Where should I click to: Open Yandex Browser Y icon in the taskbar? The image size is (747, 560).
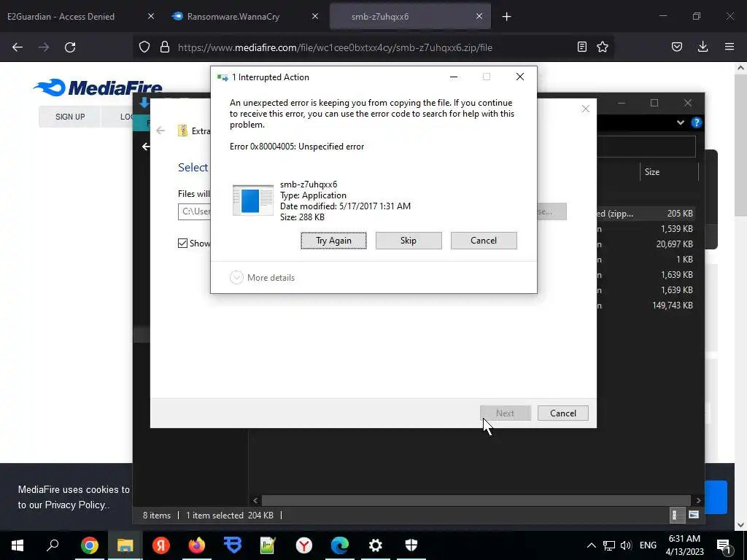pyautogui.click(x=304, y=545)
